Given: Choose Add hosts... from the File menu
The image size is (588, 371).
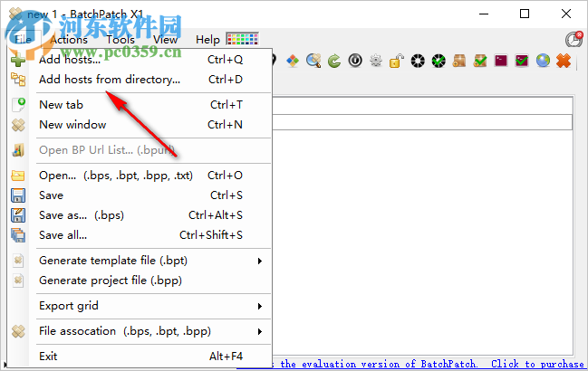Looking at the screenshot, I should [x=140, y=60].
